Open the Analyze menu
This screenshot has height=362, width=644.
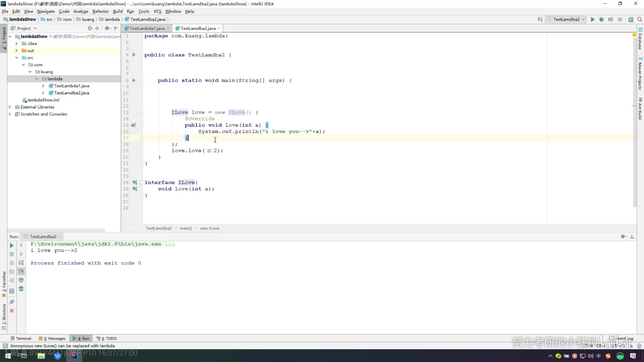coord(80,11)
